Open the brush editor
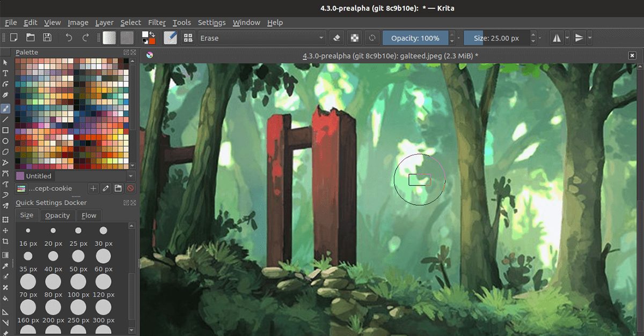Image resolution: width=644 pixels, height=336 pixels. pyautogui.click(x=171, y=38)
